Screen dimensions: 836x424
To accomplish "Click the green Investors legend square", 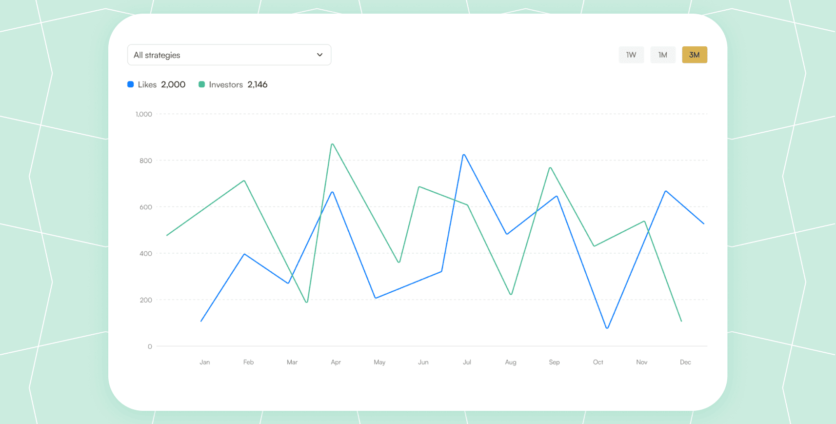I will pyautogui.click(x=202, y=85).
